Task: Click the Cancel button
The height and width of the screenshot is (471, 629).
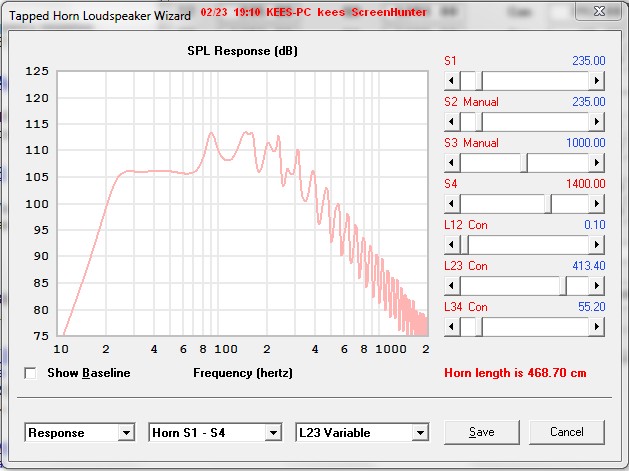Action: 566,432
